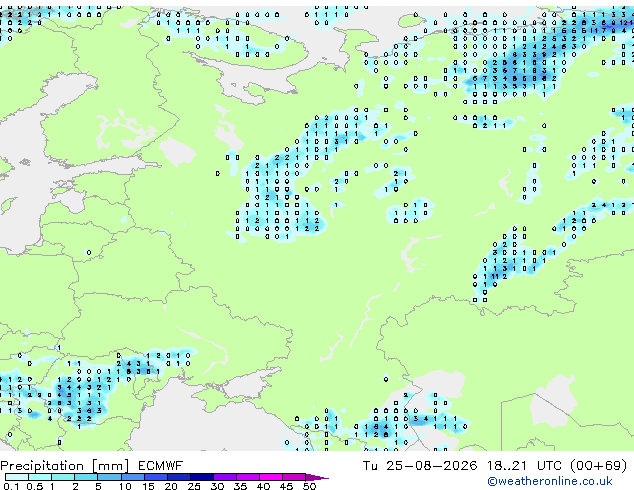
Task: Click the 'ECMWF' model label
Action: (x=161, y=466)
